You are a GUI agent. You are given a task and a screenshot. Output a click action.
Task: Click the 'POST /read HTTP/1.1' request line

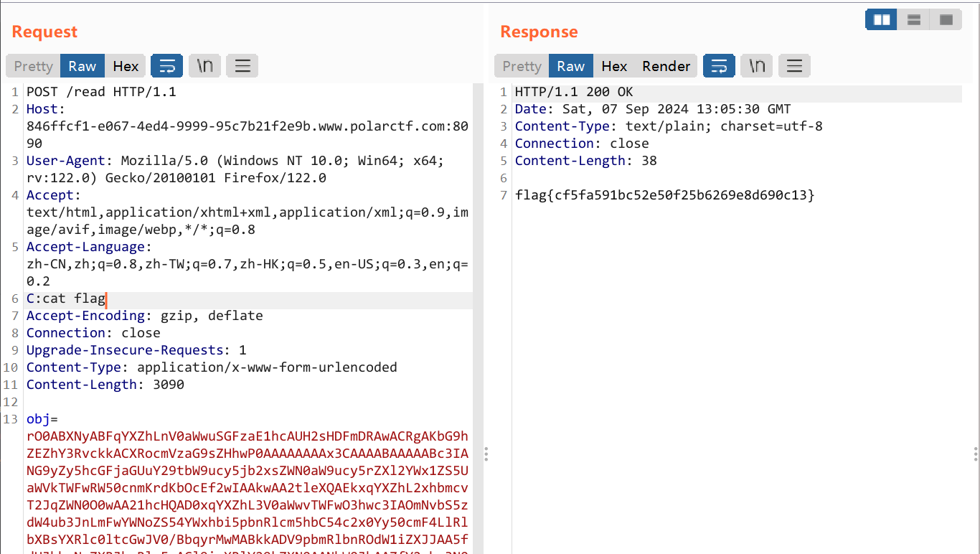(101, 92)
